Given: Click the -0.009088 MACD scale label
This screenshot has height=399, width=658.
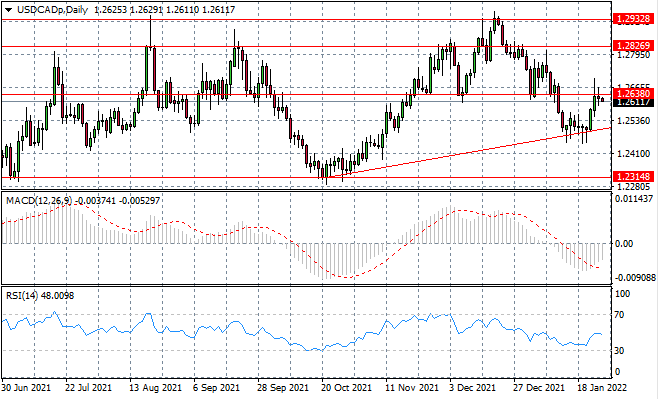Looking at the screenshot, I should point(634,278).
